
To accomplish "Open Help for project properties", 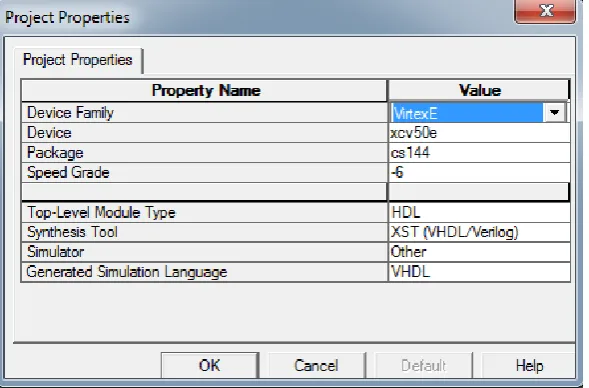I will coord(529,365).
